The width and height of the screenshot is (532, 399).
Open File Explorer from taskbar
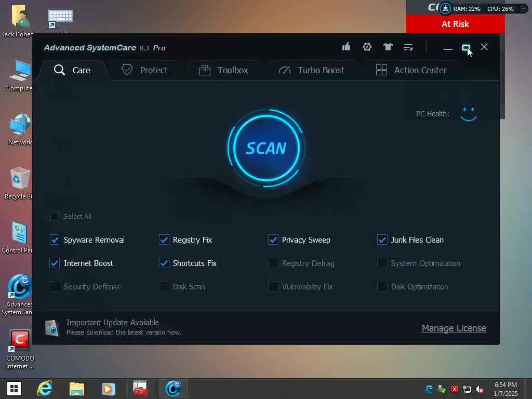[77, 389]
